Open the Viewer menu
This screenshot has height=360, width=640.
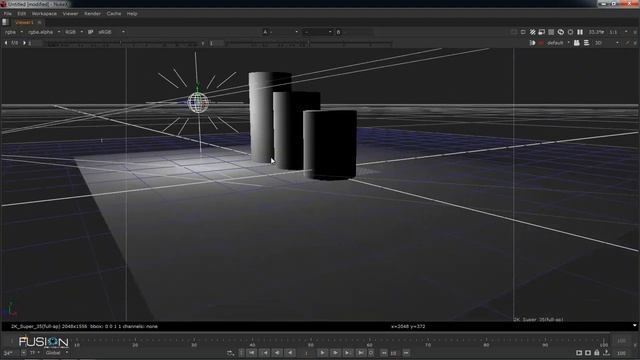(x=70, y=13)
